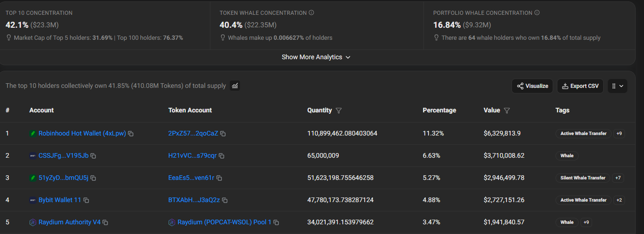The image size is (644, 234).
Task: Click Active Whale Transfer tag on Robinhood row
Action: (583, 134)
